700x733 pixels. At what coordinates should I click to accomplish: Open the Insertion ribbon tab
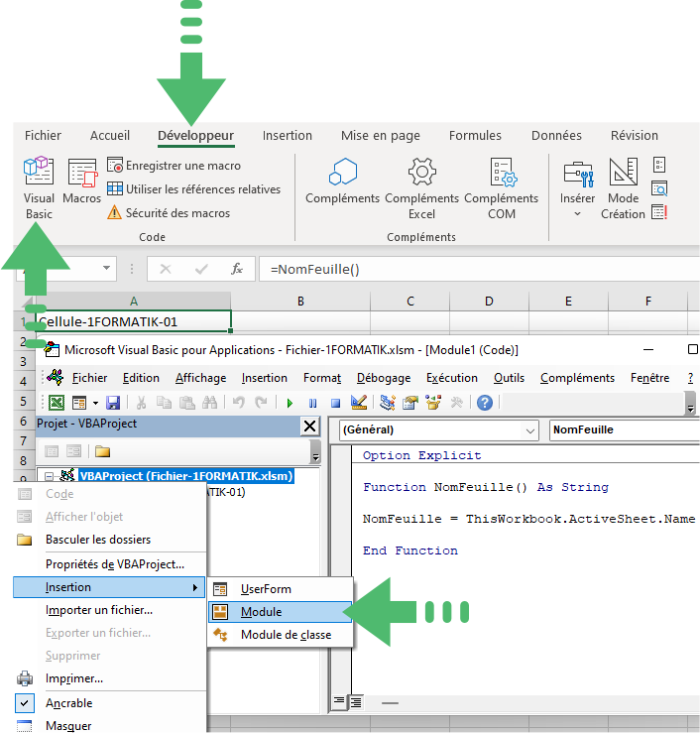(x=288, y=136)
